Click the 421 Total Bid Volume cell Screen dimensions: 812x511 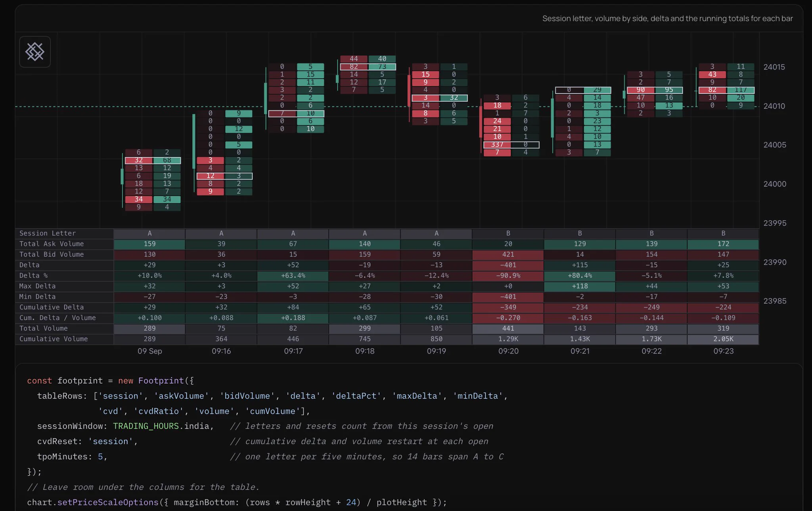click(508, 254)
